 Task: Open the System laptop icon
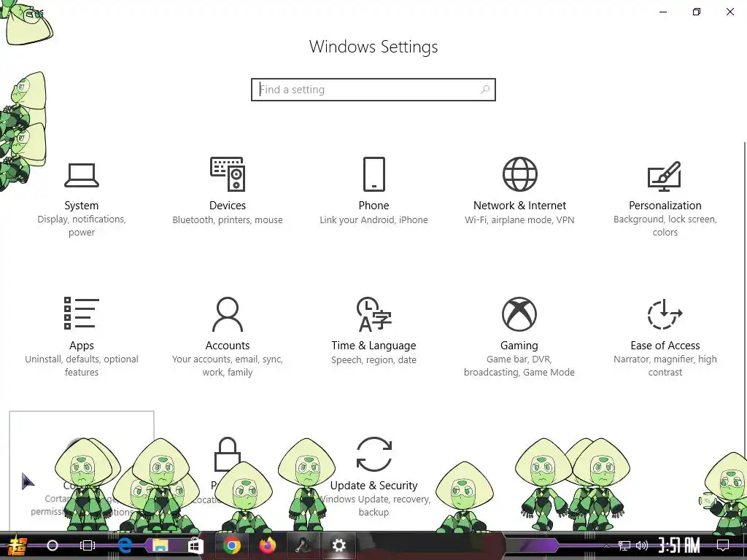82,175
